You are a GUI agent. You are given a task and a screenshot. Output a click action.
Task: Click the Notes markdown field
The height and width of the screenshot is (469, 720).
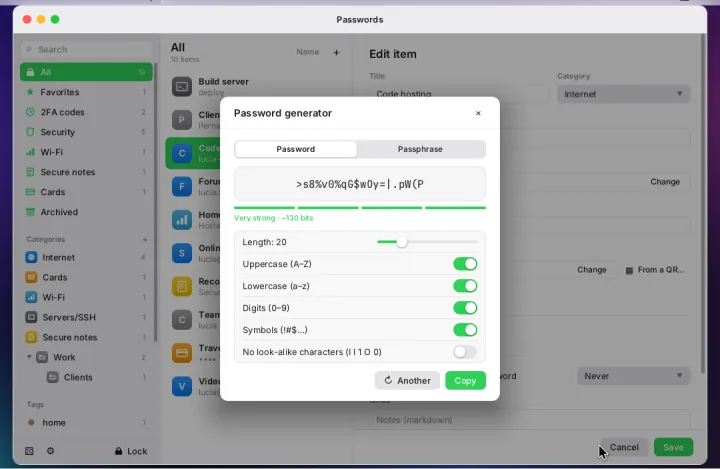[530, 420]
